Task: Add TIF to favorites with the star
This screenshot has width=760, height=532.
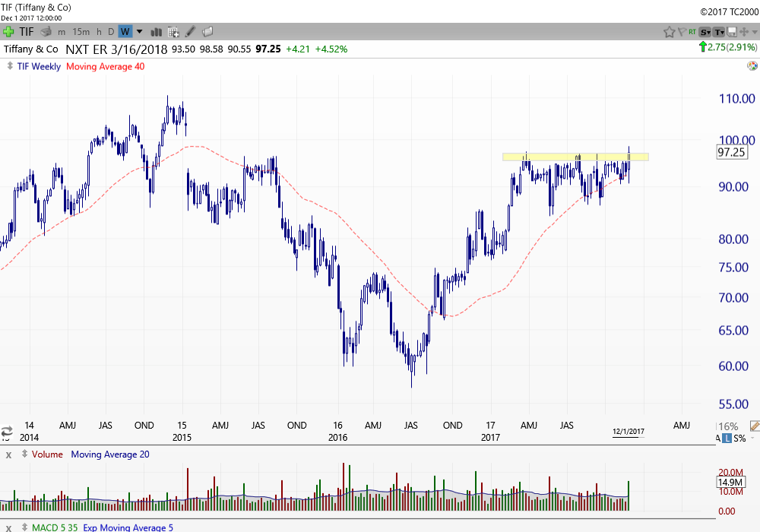Action: [669, 31]
